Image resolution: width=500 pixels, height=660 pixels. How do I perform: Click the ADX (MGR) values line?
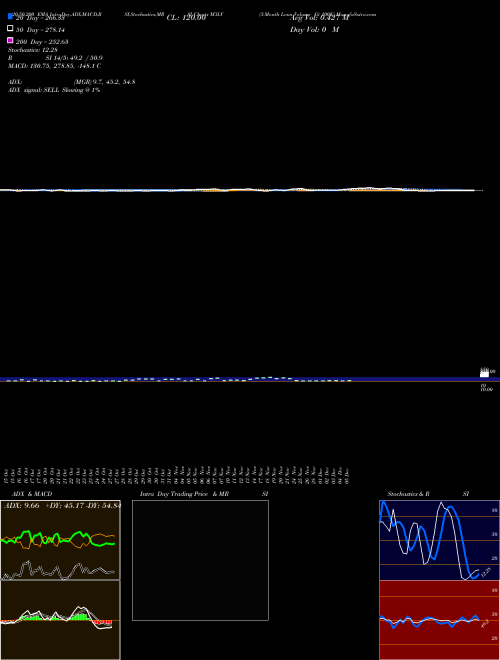click(x=72, y=82)
